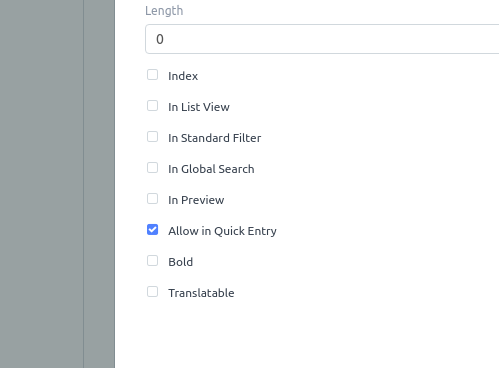The width and height of the screenshot is (499, 368).
Task: Uncheck the Allow in Quick Entry checkbox
Action: (x=152, y=230)
